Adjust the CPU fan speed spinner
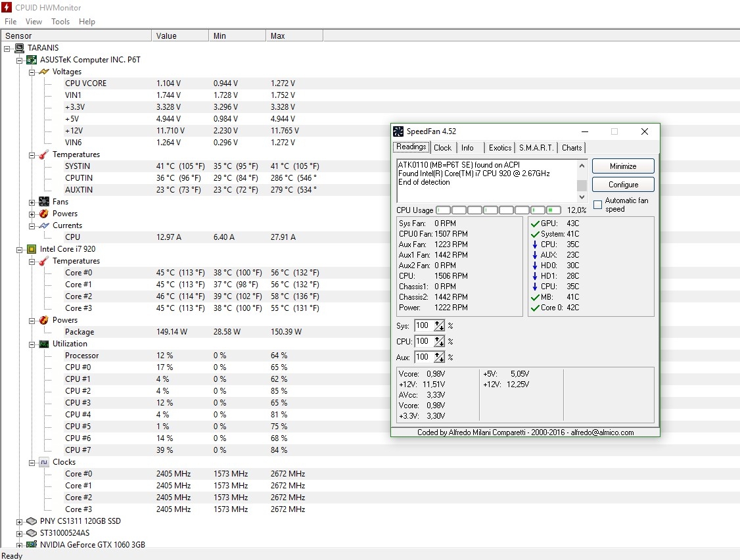Viewport: 740px width, 560px height. pos(439,341)
